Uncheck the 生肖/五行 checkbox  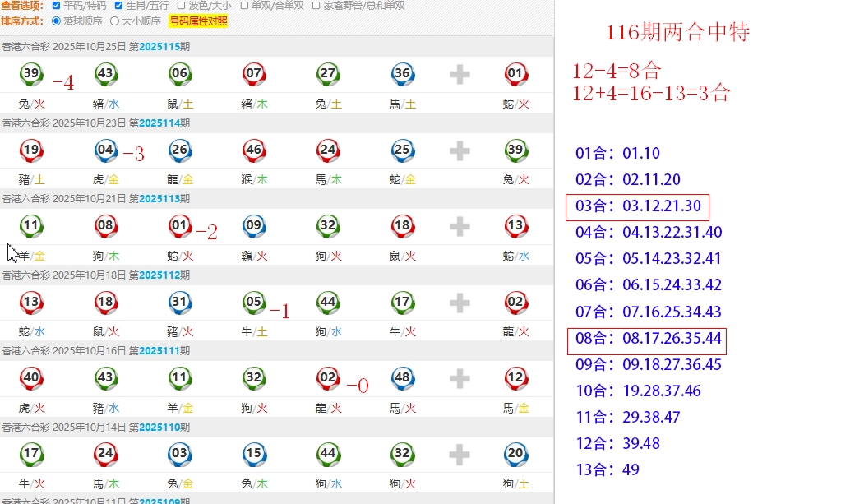(118, 6)
